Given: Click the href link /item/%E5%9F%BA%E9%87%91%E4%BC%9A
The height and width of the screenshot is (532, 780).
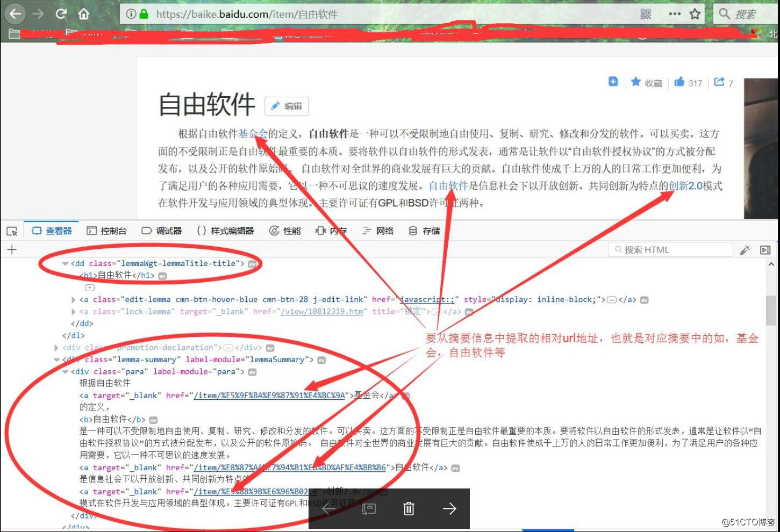Looking at the screenshot, I should pos(269,396).
